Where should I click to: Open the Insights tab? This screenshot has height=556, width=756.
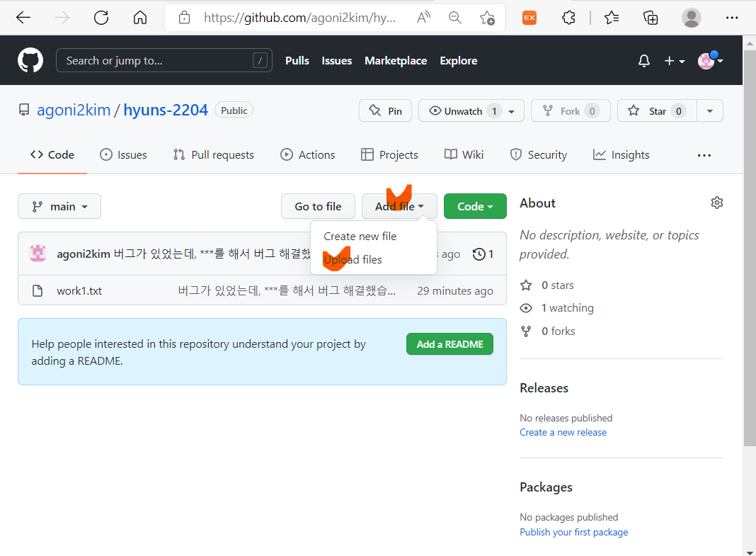(621, 155)
